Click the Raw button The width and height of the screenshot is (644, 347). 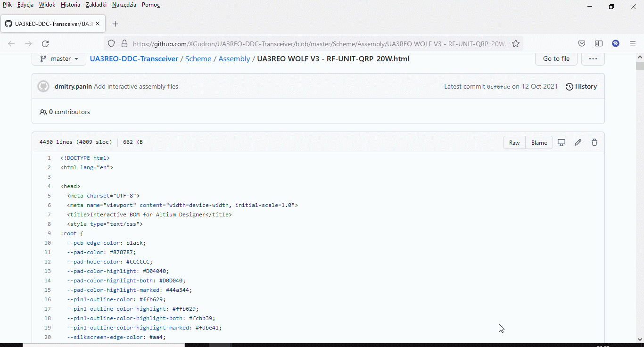(x=514, y=143)
